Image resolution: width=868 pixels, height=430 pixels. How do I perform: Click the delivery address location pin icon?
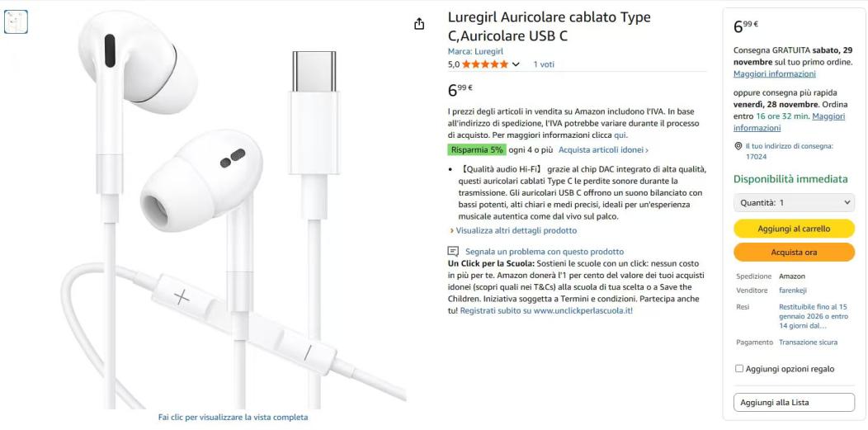(738, 146)
